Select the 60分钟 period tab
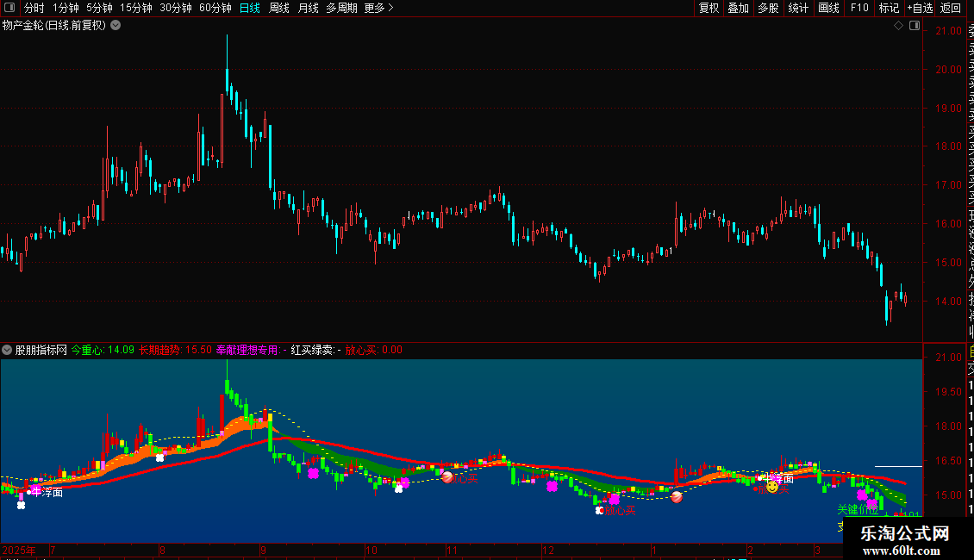Viewport: 974px width, 560px height. [215, 8]
